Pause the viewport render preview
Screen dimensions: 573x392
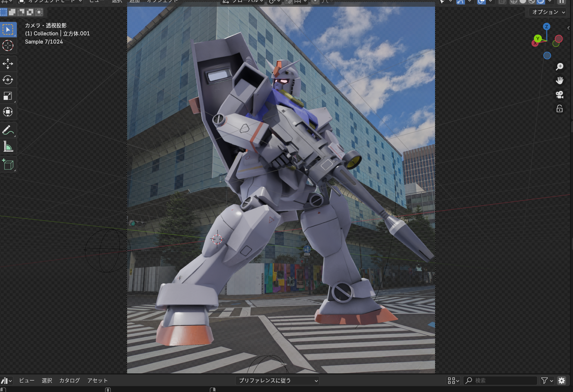(x=562, y=1)
